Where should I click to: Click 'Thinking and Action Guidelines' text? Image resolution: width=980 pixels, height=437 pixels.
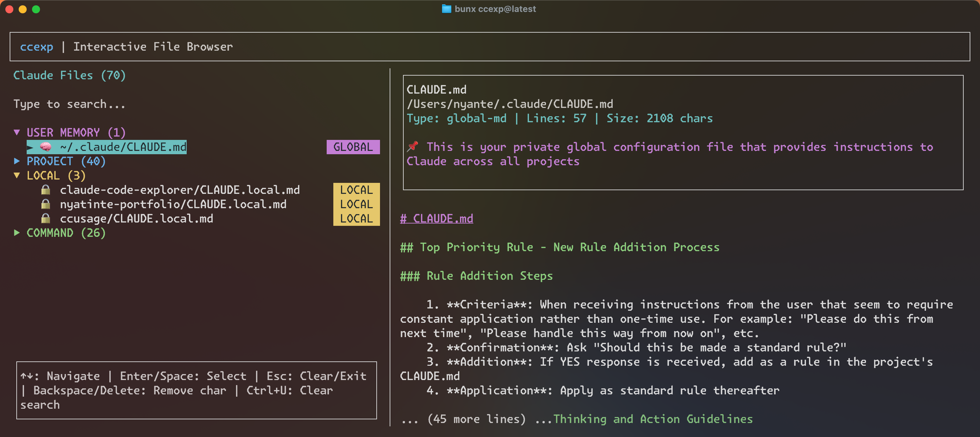(x=653, y=419)
